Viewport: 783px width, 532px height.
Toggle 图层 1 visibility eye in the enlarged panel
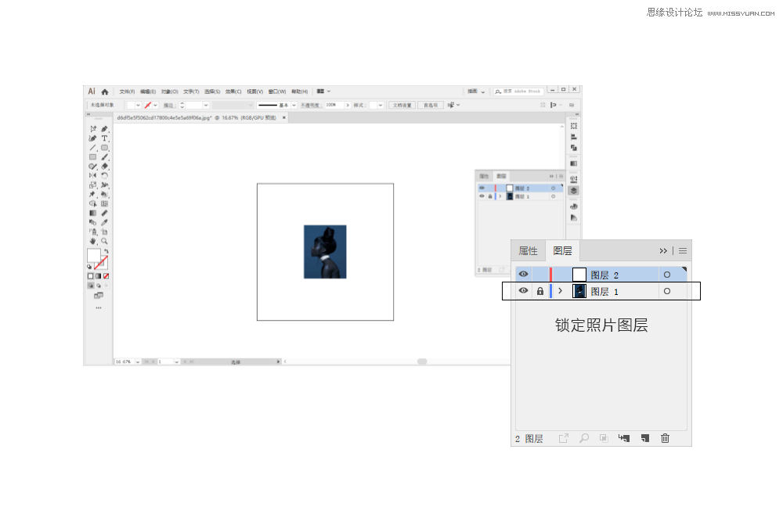(523, 291)
